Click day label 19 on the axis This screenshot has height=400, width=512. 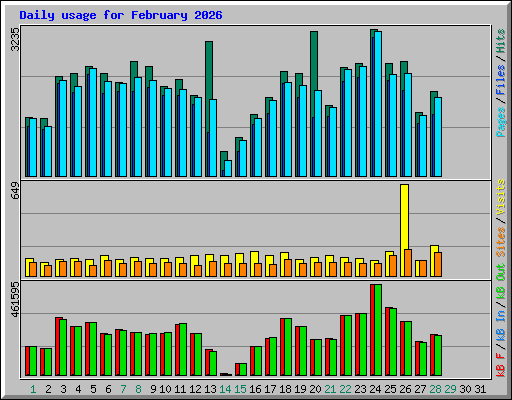click(x=300, y=389)
